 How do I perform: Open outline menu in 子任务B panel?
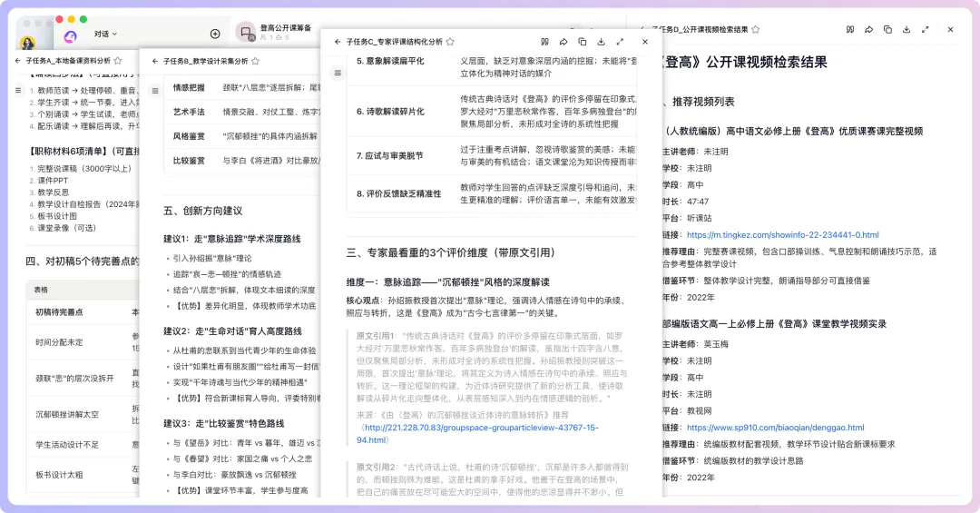point(155,92)
